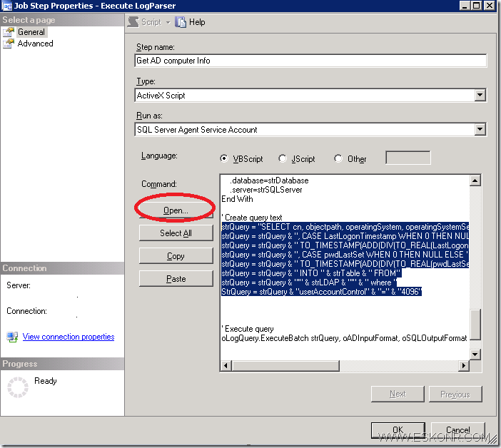Open the Help toolbar icon
This screenshot has height=448, width=501.
coord(181,22)
